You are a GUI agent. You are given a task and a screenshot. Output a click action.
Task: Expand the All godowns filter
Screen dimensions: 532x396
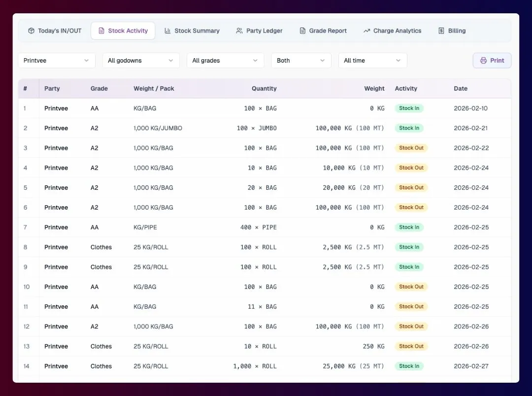141,61
